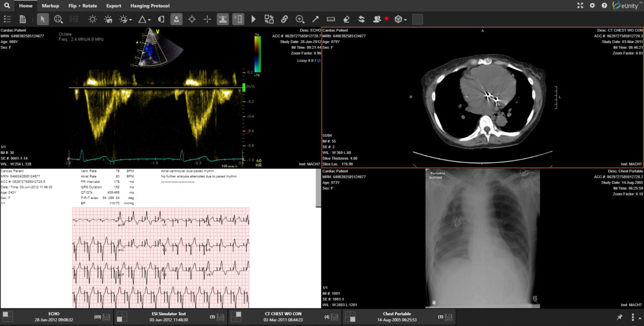The width and height of the screenshot is (644, 326).
Task: Select the invert contrast tool
Action: click(160, 19)
